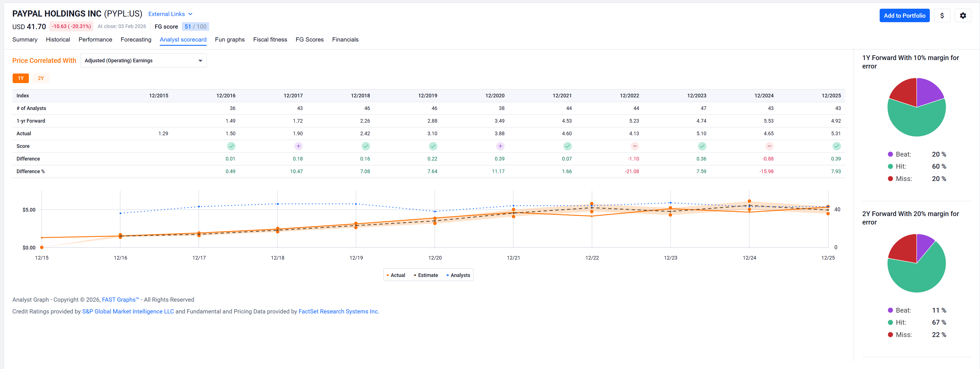Select the 1Y forecast toggle
Screen dimensions: 980x369
click(20, 78)
